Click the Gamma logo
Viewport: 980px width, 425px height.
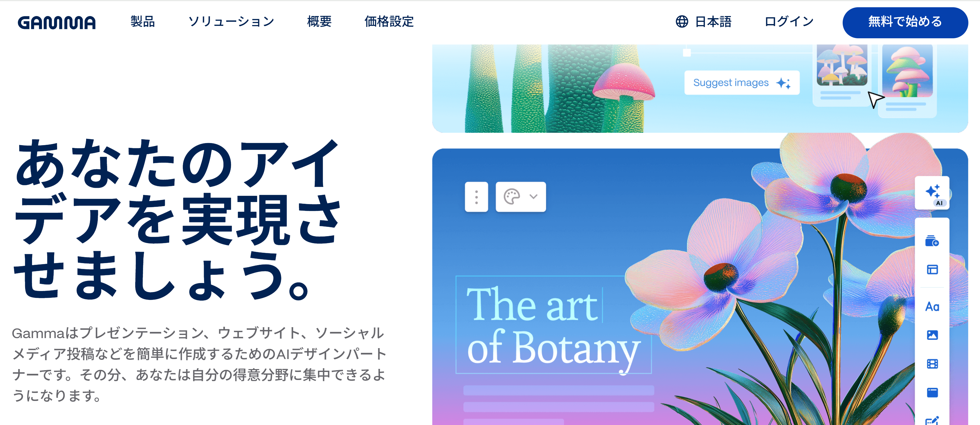click(x=57, y=23)
